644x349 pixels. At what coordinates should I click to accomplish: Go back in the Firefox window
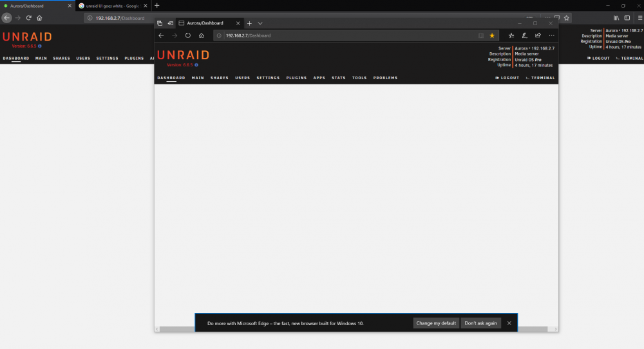pyautogui.click(x=6, y=18)
